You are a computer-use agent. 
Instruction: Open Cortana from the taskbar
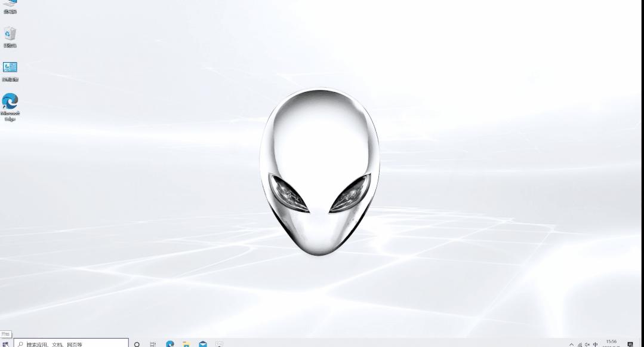pyautogui.click(x=137, y=344)
